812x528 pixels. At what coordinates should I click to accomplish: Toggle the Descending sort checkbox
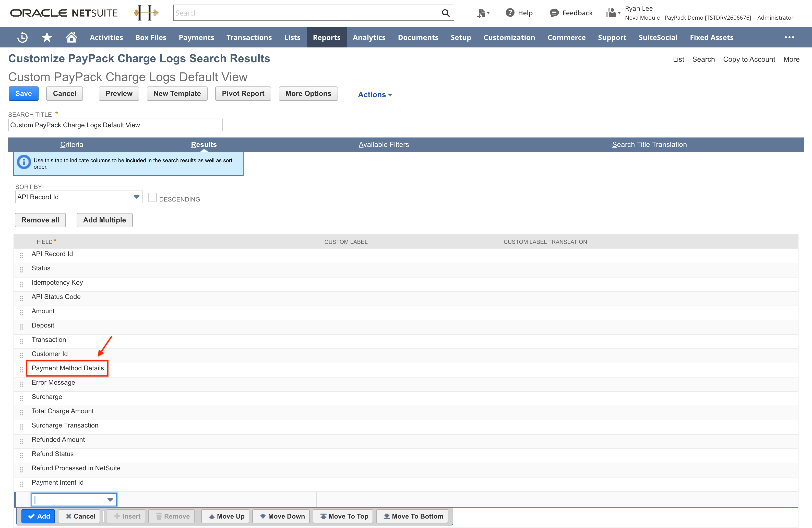click(152, 197)
